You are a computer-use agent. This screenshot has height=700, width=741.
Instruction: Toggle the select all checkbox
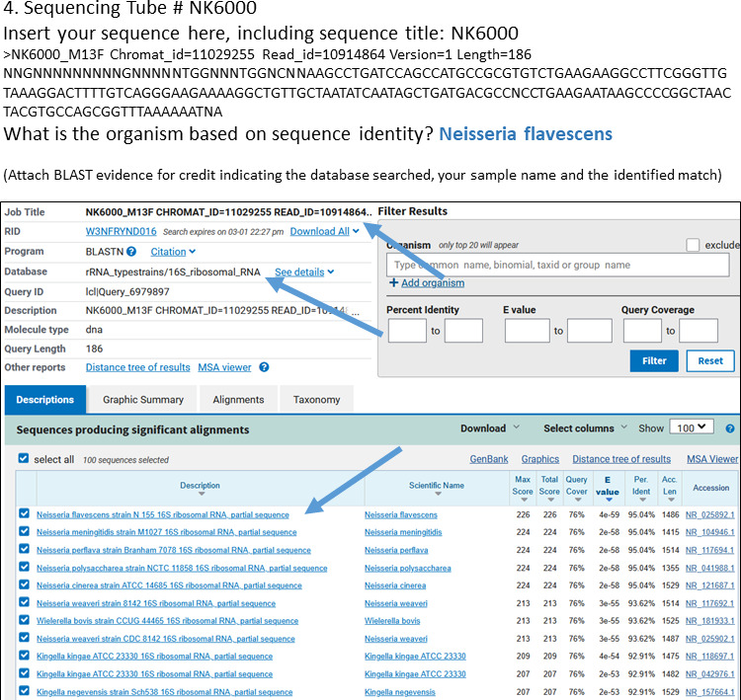coord(25,459)
